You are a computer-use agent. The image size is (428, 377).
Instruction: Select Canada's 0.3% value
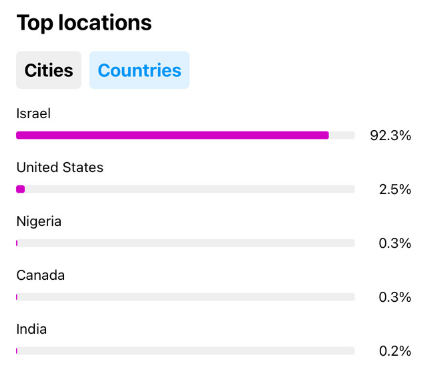tap(395, 297)
